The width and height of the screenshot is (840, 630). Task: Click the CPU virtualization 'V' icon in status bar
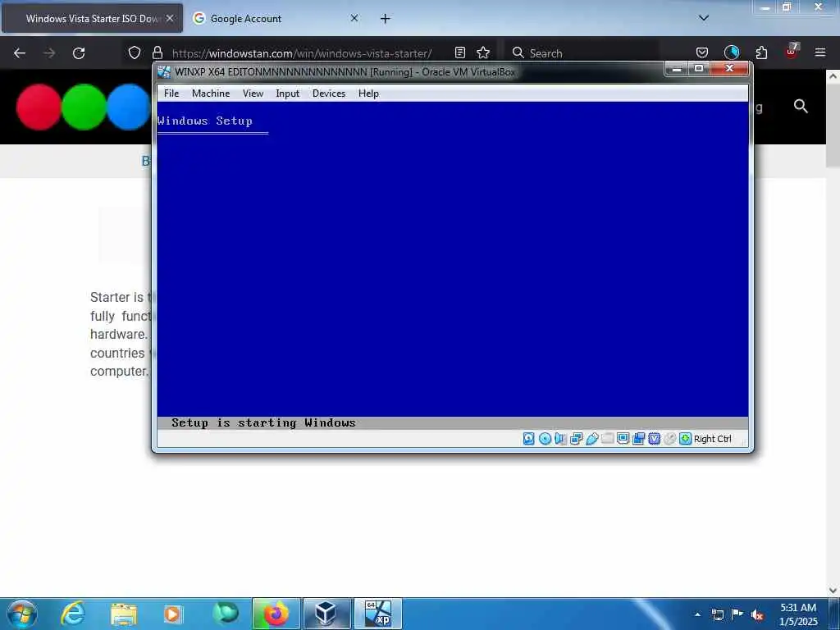(654, 439)
